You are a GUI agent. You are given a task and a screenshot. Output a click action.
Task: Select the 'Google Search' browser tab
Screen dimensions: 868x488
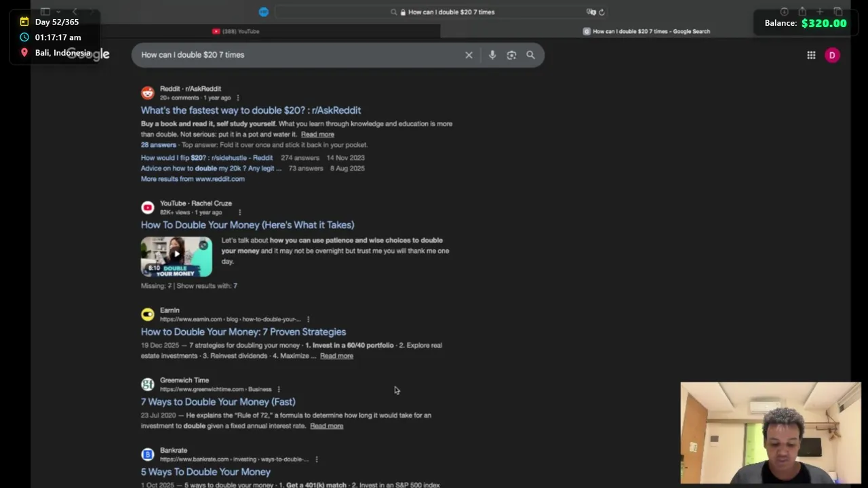tap(646, 31)
